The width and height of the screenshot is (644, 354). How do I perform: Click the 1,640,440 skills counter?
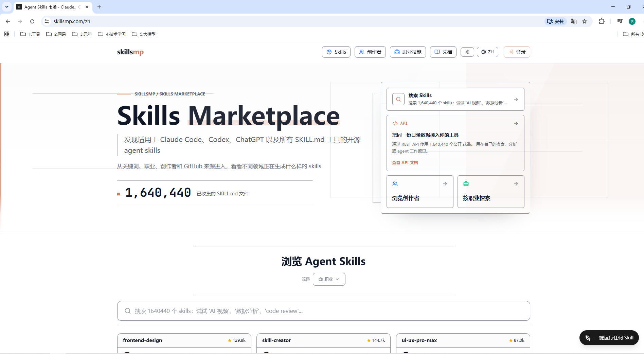point(158,193)
